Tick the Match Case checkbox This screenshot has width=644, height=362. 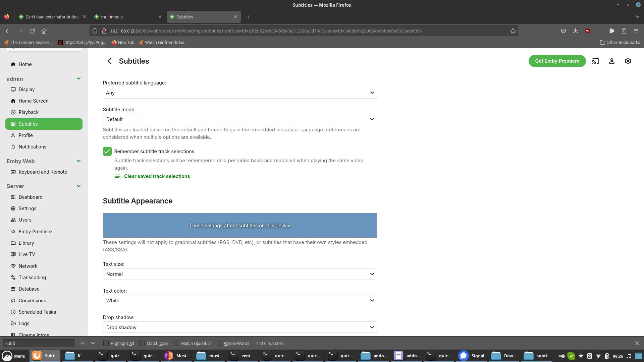pos(142,343)
